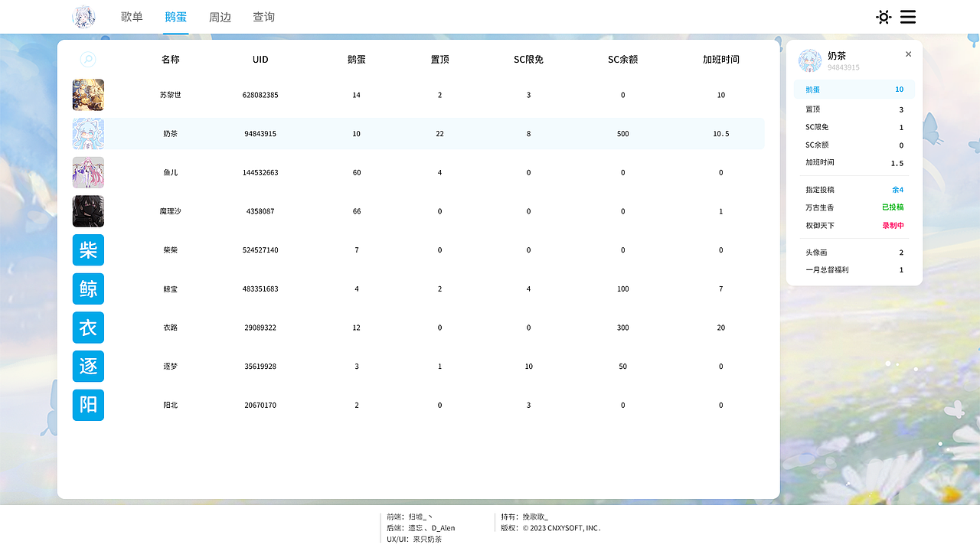The width and height of the screenshot is (980, 551).
Task: Select the 衣 sidebar icon
Action: coord(88,328)
